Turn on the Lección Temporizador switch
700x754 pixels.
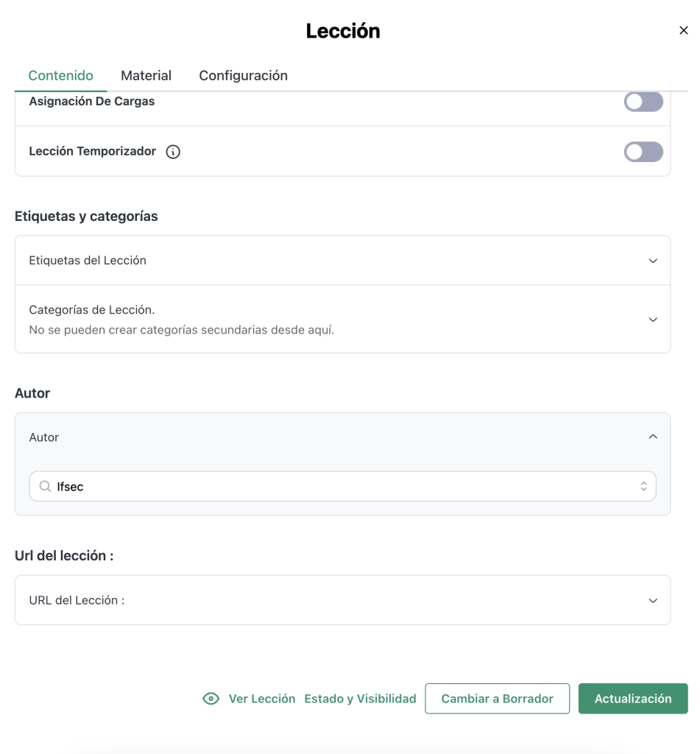[643, 152]
